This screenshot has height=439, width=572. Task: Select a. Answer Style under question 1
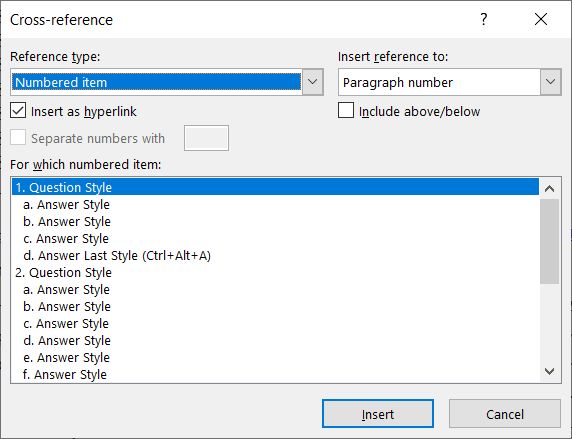tap(275, 204)
